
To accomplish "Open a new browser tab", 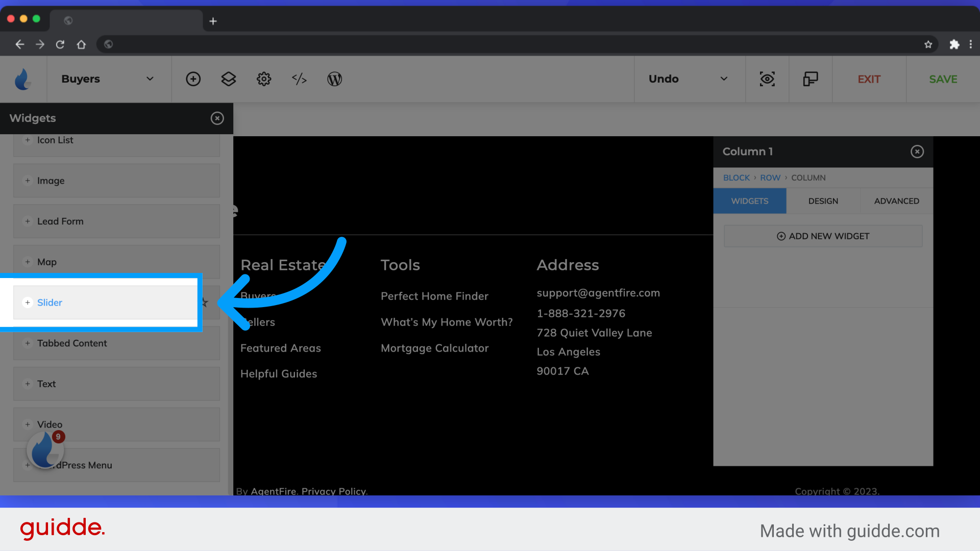I will (x=213, y=21).
